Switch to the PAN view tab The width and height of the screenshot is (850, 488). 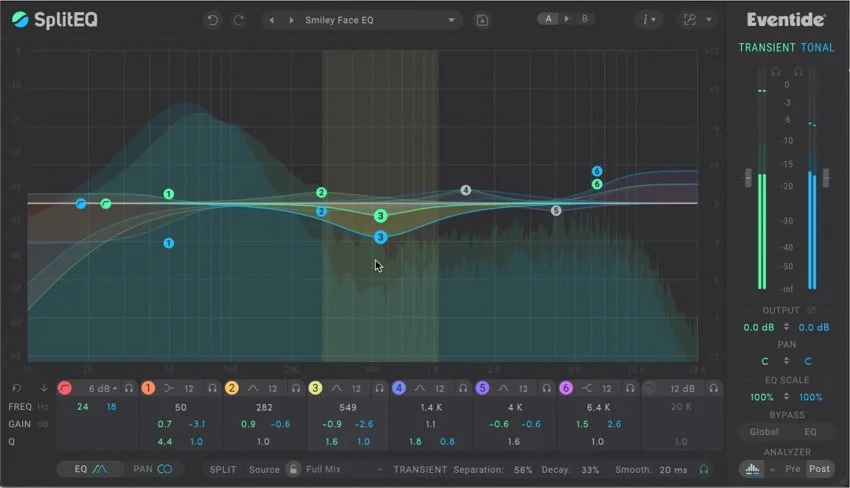(x=153, y=469)
